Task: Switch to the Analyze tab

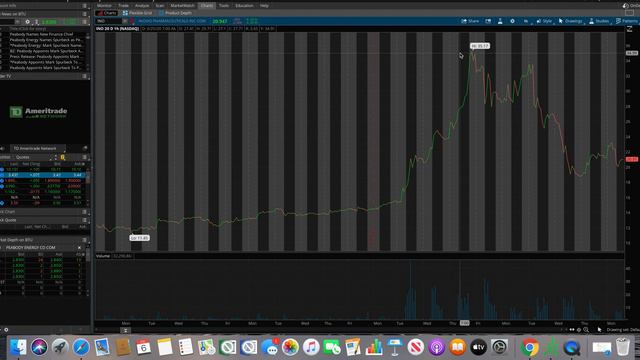Action: pos(142,6)
